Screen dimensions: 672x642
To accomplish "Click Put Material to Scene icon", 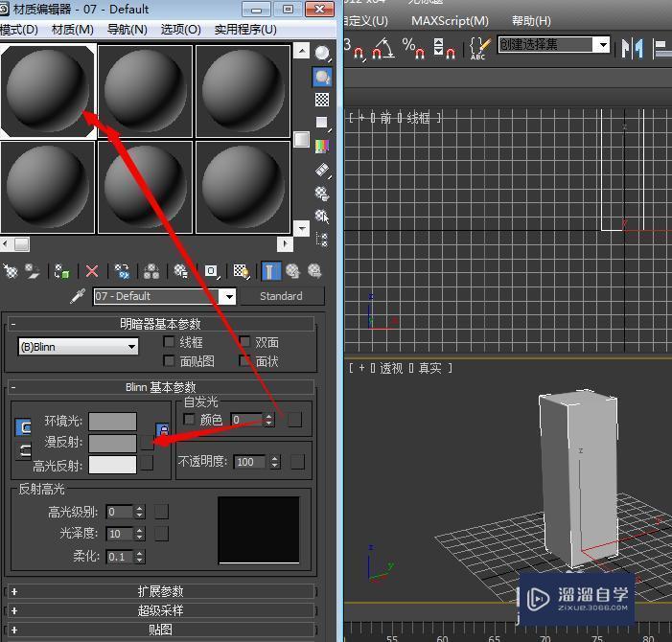I will 33,271.
